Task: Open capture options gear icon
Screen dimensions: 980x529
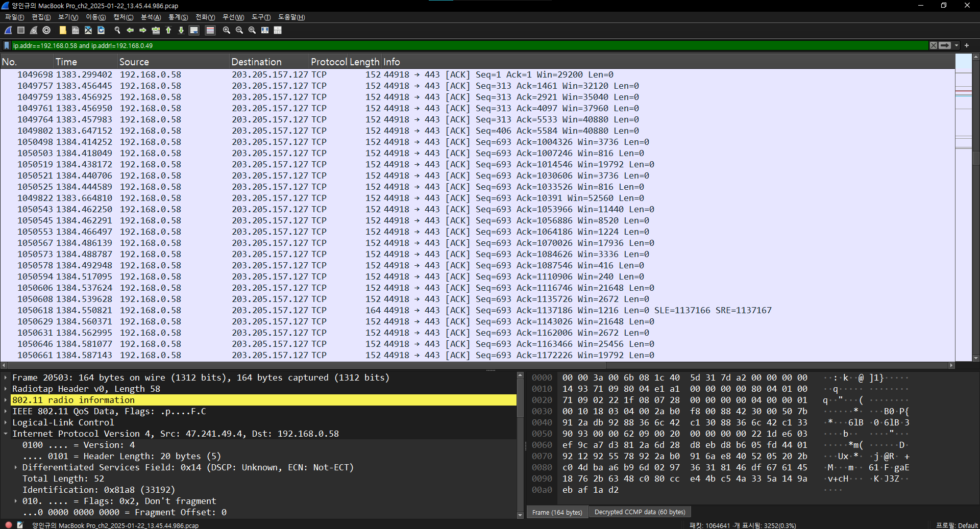Action: (46, 30)
